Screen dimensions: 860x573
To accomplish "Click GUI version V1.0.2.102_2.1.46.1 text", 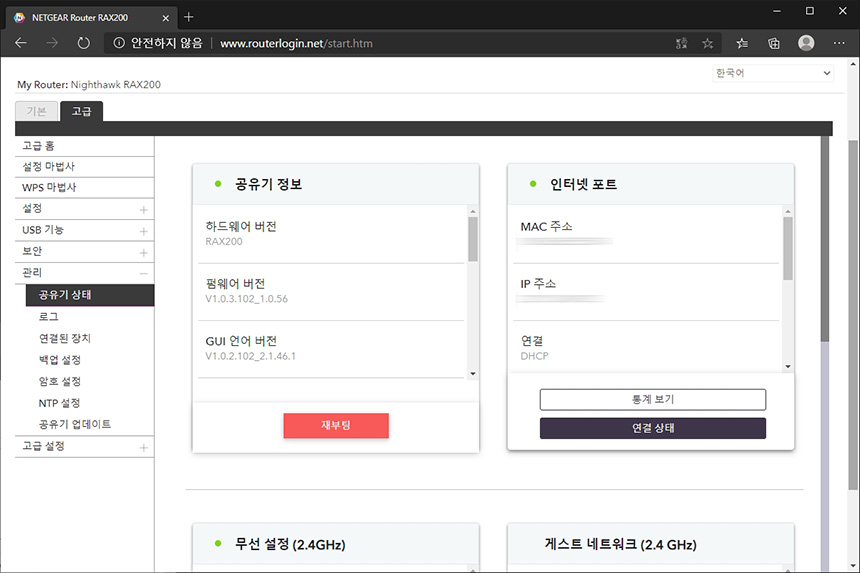I will 250,356.
